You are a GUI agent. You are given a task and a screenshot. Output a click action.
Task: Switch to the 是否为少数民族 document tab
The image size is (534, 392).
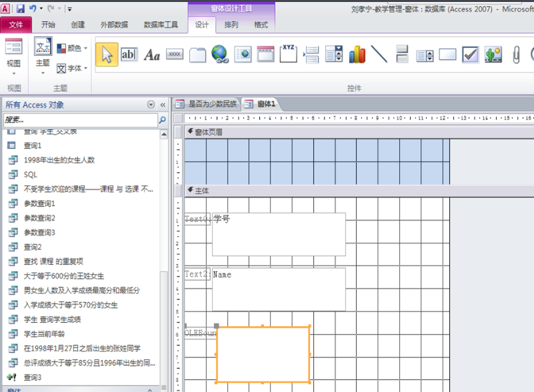[207, 104]
